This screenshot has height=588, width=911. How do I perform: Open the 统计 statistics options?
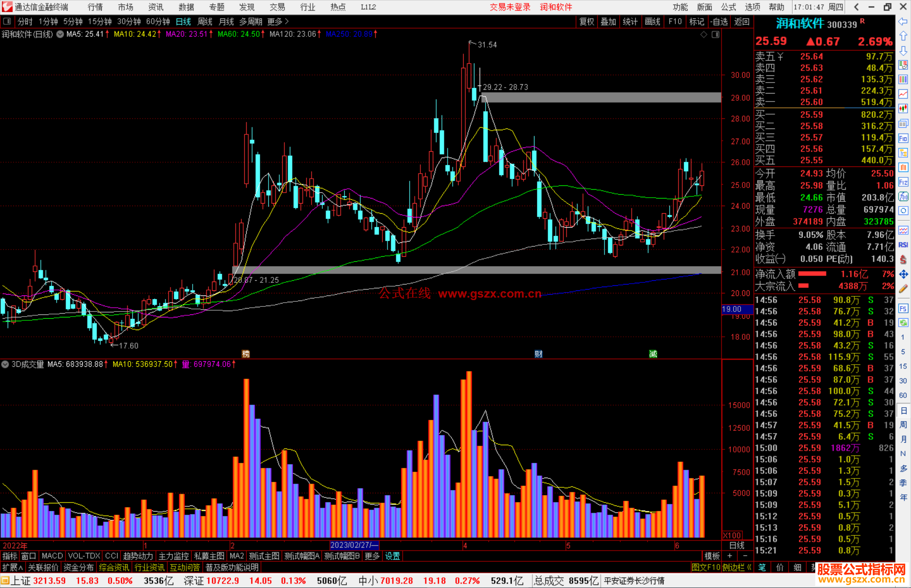point(630,21)
